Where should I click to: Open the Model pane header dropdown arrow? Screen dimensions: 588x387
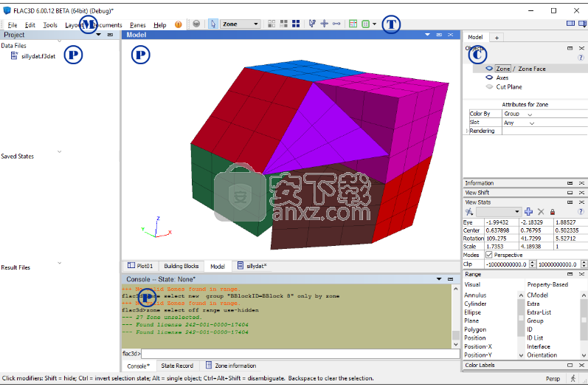click(427, 35)
